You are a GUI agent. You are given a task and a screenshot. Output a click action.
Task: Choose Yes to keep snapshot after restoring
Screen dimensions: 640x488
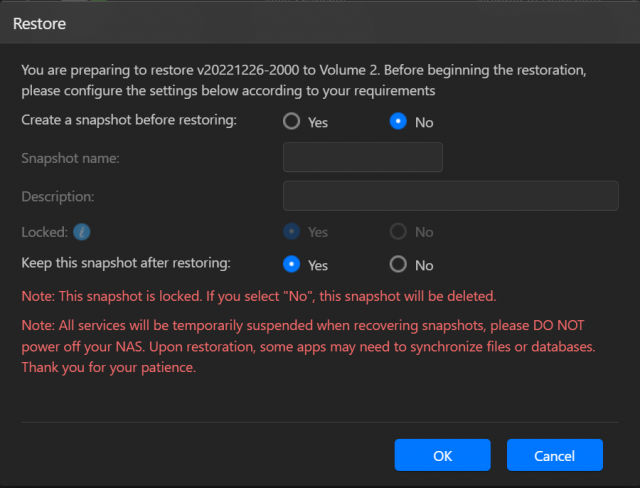292,265
